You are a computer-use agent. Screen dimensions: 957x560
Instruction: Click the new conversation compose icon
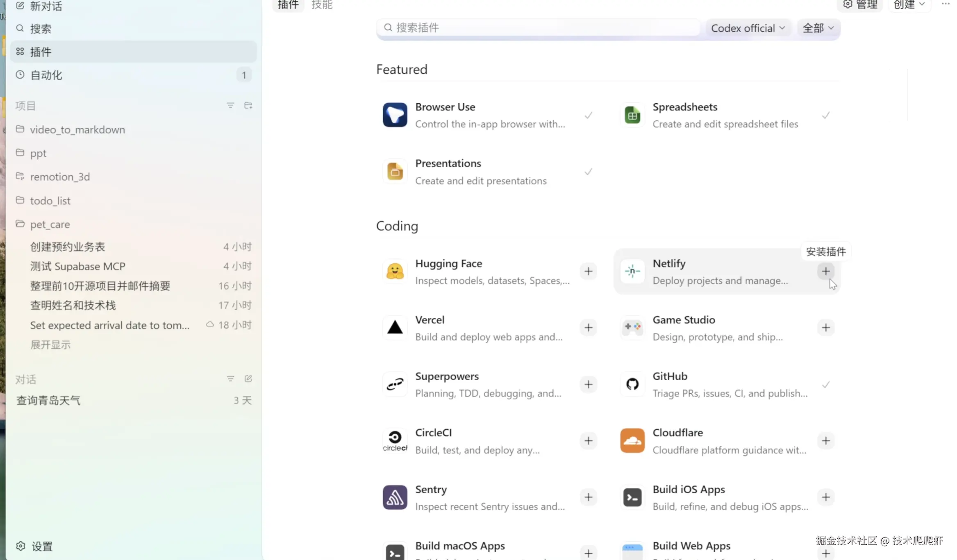pos(248,379)
